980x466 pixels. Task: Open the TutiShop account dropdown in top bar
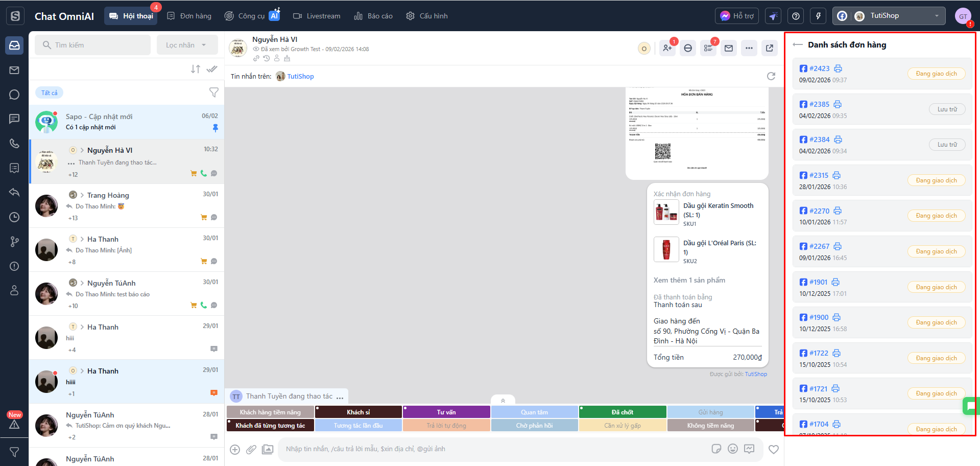(x=889, y=16)
